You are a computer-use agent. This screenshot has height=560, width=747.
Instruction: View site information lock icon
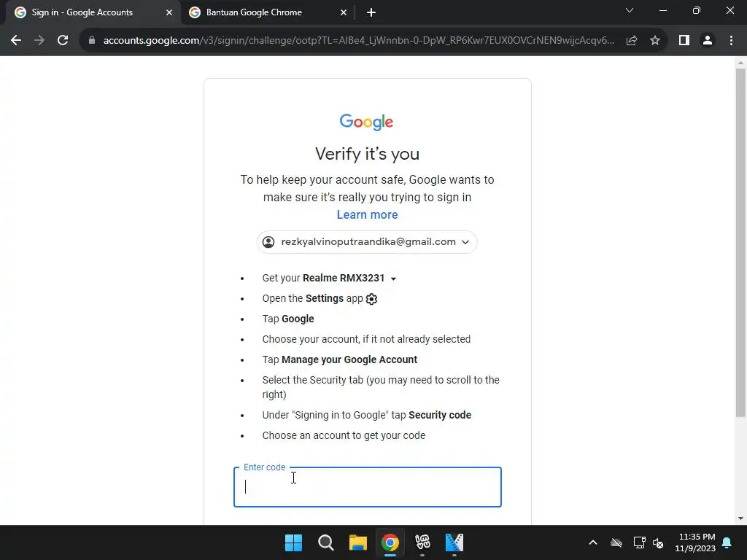tap(92, 41)
